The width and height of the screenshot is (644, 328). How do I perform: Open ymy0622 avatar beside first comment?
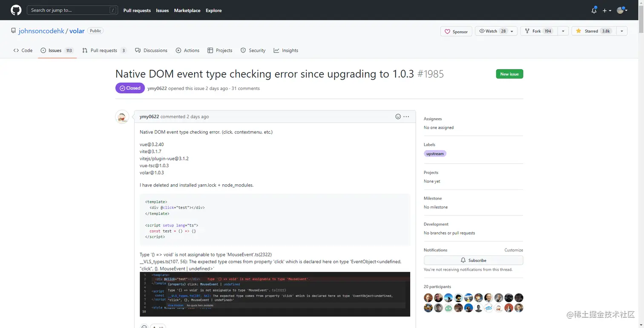click(x=122, y=117)
